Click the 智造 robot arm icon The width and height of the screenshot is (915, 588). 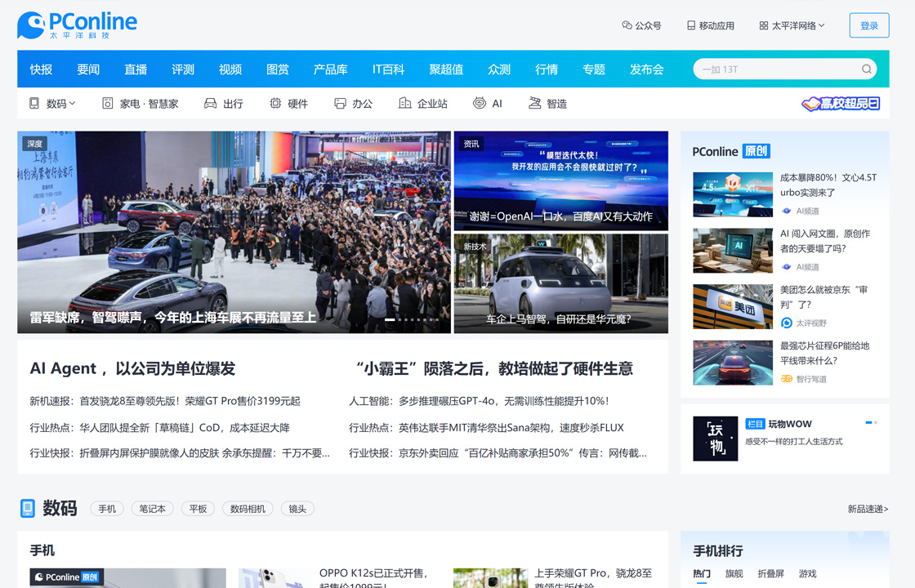click(x=534, y=103)
